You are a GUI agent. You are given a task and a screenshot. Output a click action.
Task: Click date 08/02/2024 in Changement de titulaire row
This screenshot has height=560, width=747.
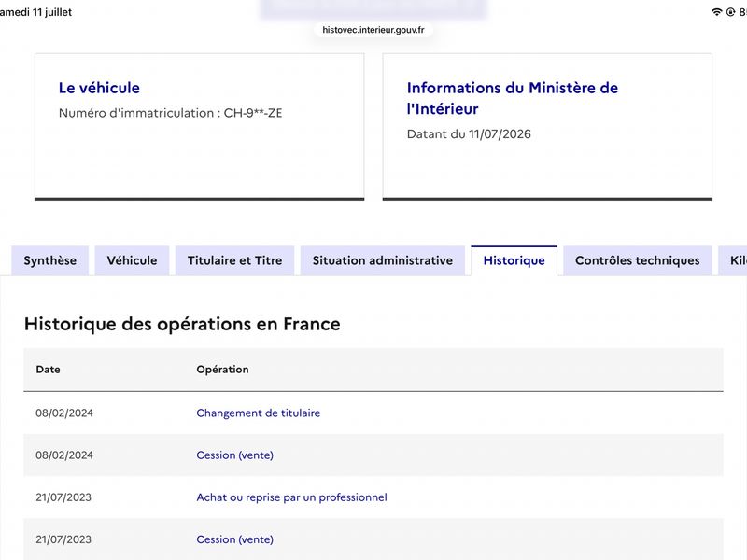[64, 413]
